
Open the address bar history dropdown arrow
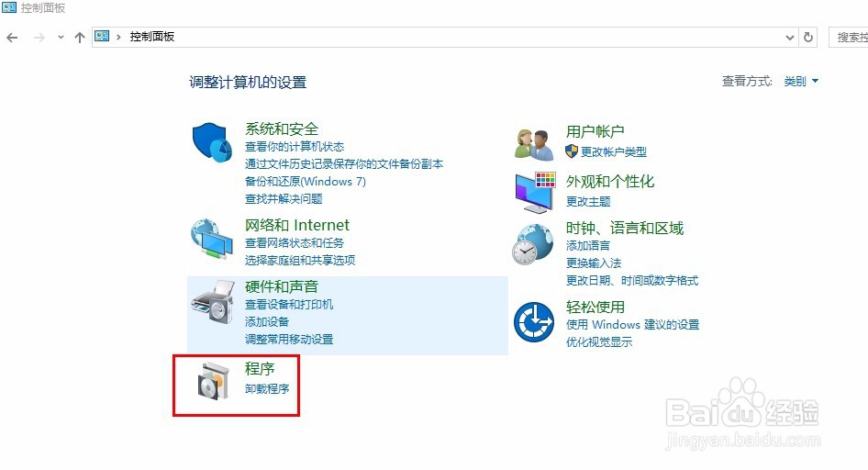point(790,38)
